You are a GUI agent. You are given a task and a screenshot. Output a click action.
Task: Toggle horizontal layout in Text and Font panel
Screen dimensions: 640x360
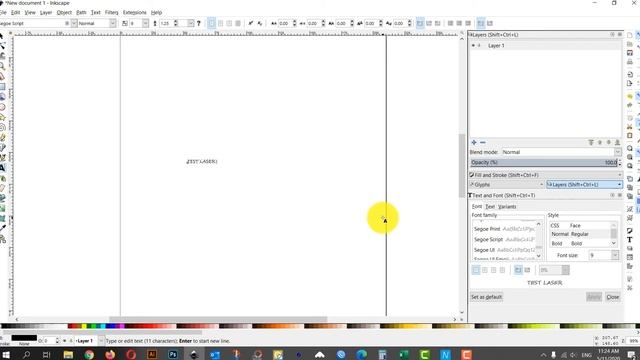518,270
